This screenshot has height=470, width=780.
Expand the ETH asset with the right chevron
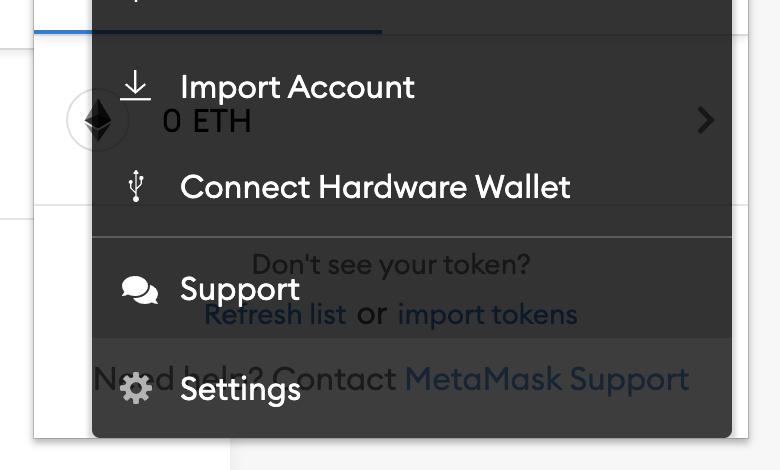(x=705, y=120)
